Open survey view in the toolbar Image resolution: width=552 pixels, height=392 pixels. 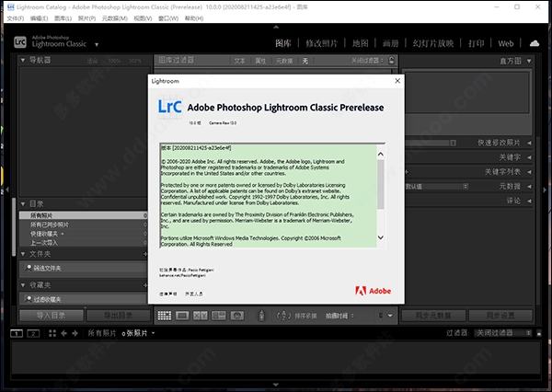tap(218, 316)
